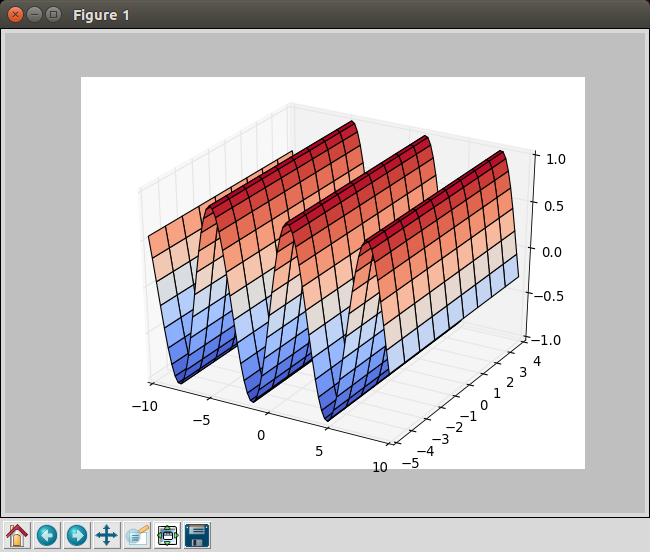Screen dimensions: 650x552
Task: Maximize the Figure 1 window
Action: click(x=53, y=15)
